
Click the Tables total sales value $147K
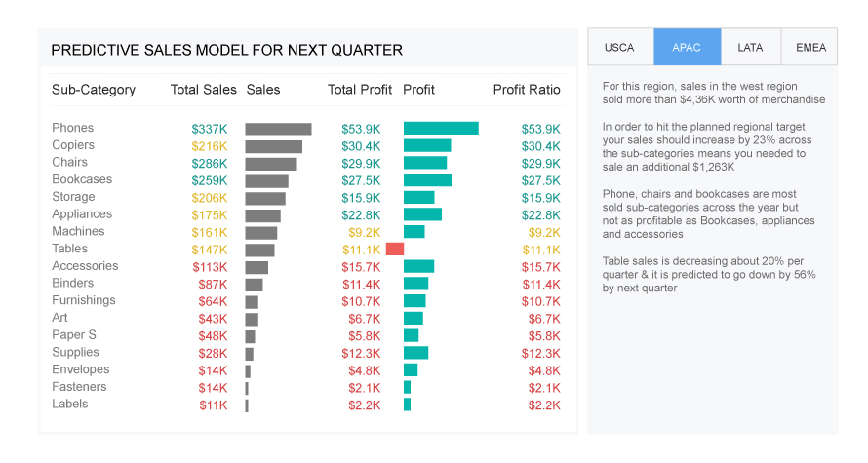point(209,250)
